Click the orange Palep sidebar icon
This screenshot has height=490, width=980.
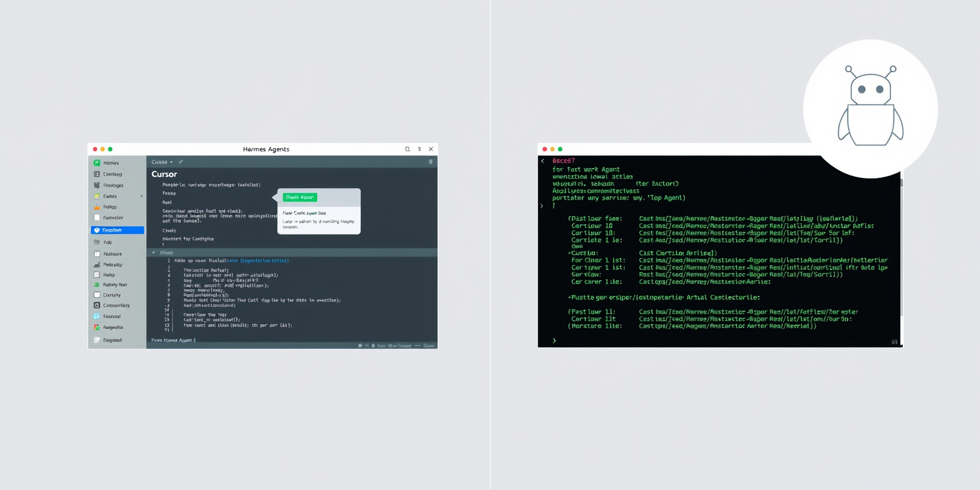97,207
